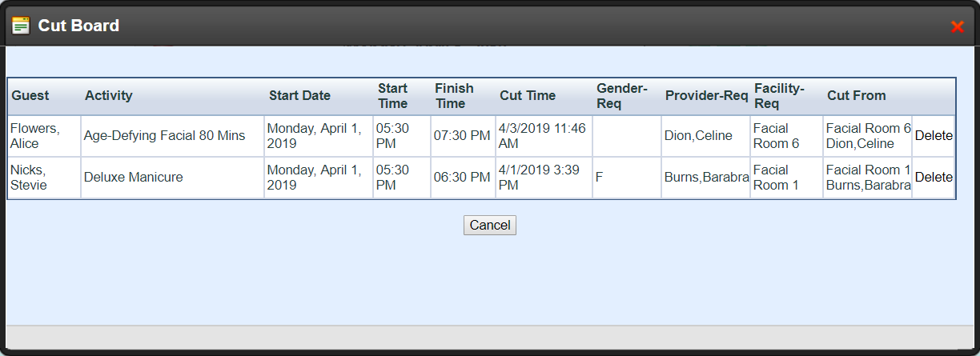Viewport: 980px width, 356px height.
Task: Click the Burns,Barabra provider request cell
Action: tap(706, 178)
